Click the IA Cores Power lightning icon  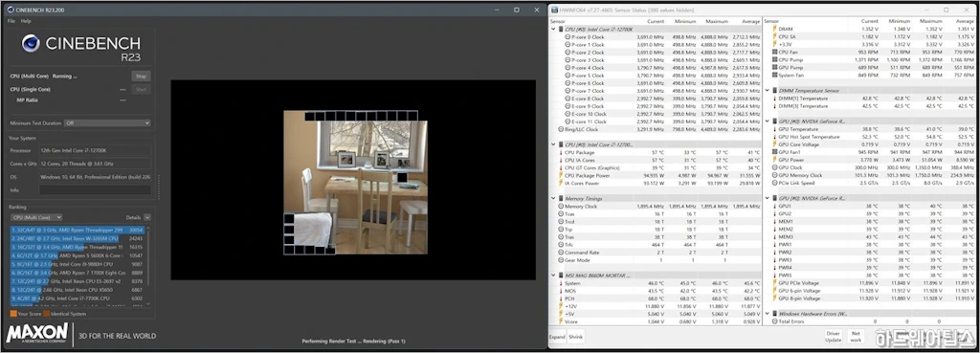coord(561,183)
